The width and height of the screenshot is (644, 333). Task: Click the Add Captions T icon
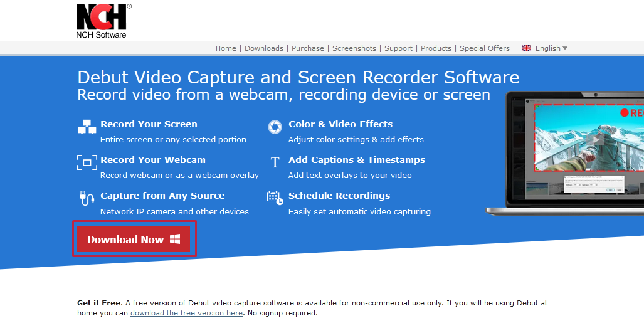[275, 162]
